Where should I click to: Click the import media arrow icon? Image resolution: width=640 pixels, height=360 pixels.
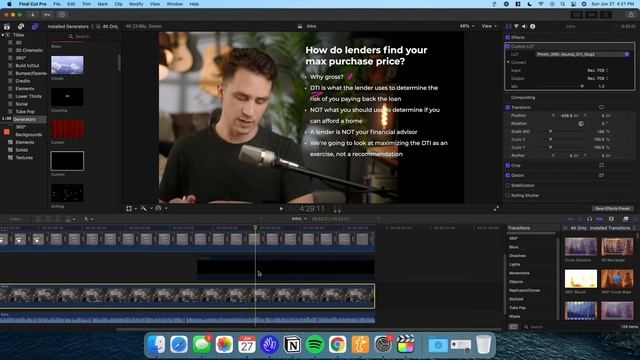tap(33, 14)
